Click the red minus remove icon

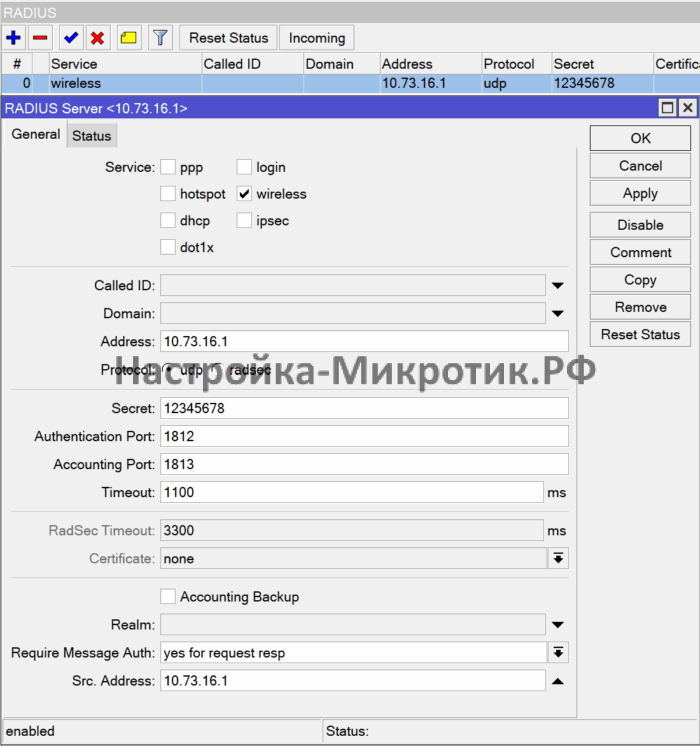40,38
